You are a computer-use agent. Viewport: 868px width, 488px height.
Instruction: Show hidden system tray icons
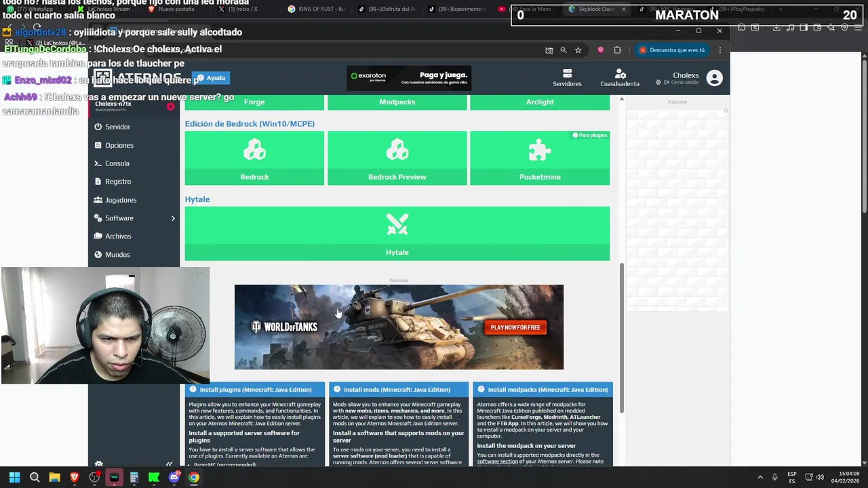tap(760, 477)
